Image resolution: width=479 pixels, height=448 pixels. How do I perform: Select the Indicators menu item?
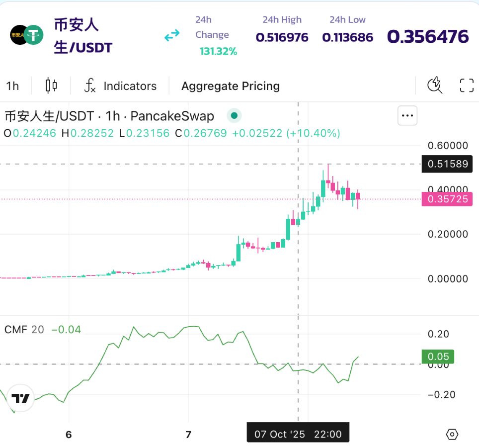click(130, 86)
